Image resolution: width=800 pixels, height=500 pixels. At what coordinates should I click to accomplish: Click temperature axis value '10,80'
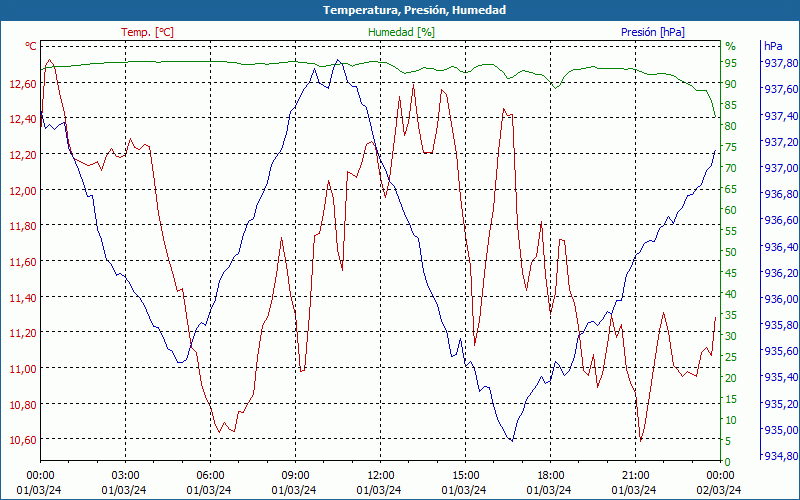pyautogui.click(x=23, y=404)
